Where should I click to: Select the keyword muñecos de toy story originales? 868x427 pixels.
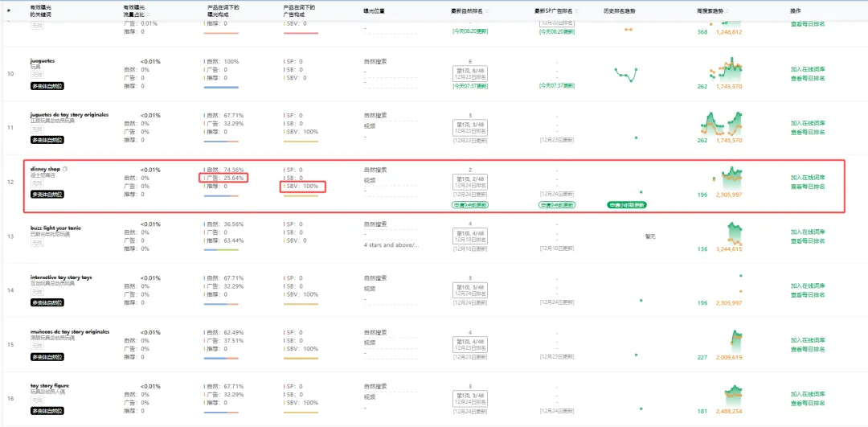(70, 331)
